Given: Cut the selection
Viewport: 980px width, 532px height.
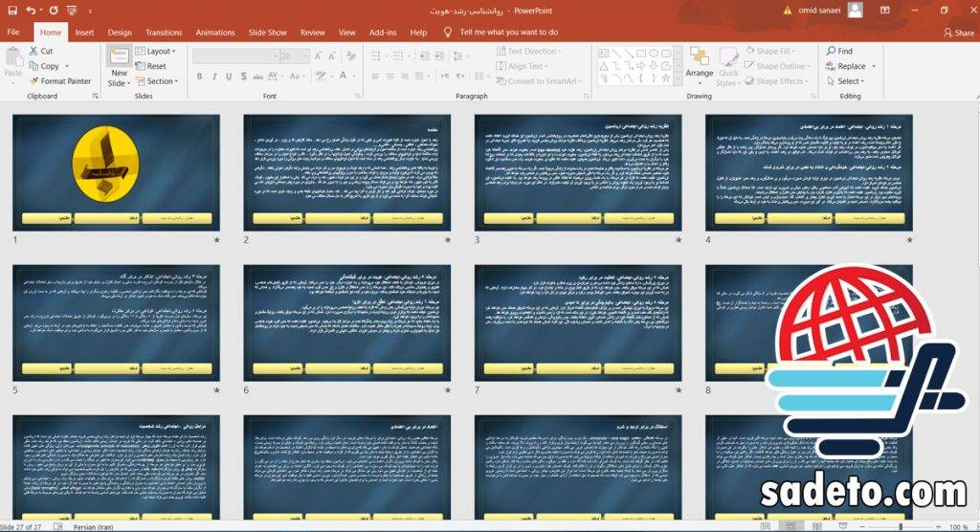Looking at the screenshot, I should (x=41, y=51).
